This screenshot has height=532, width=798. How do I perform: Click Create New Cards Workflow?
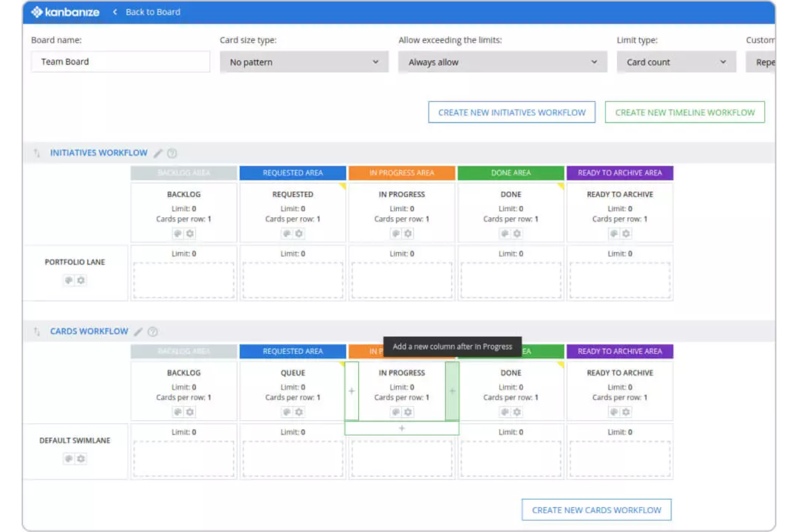596,509
